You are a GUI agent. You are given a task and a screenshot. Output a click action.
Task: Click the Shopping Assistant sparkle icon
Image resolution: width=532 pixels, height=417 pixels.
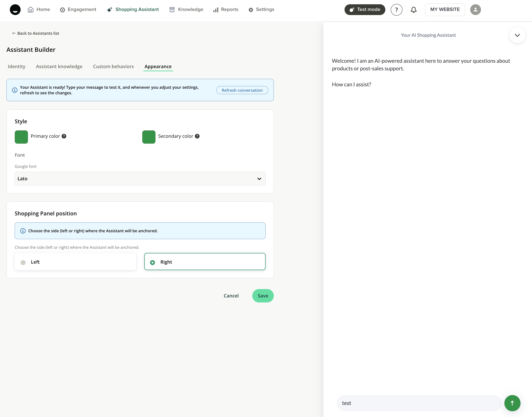[x=110, y=9]
